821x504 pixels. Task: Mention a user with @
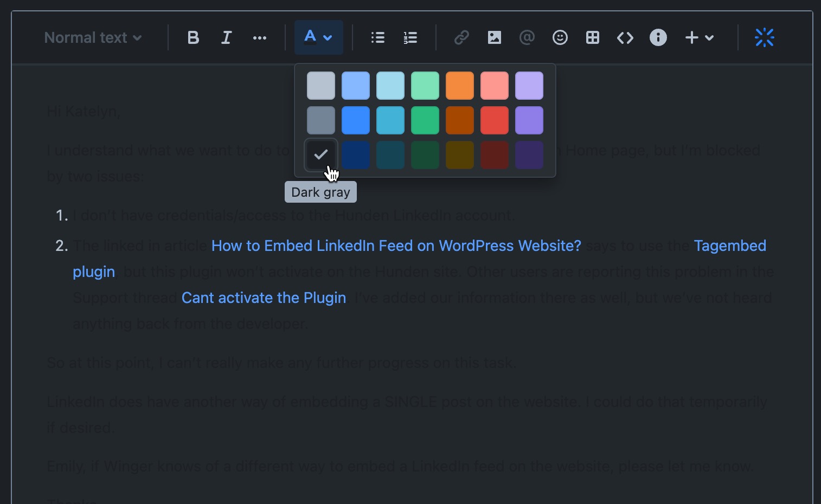click(527, 37)
